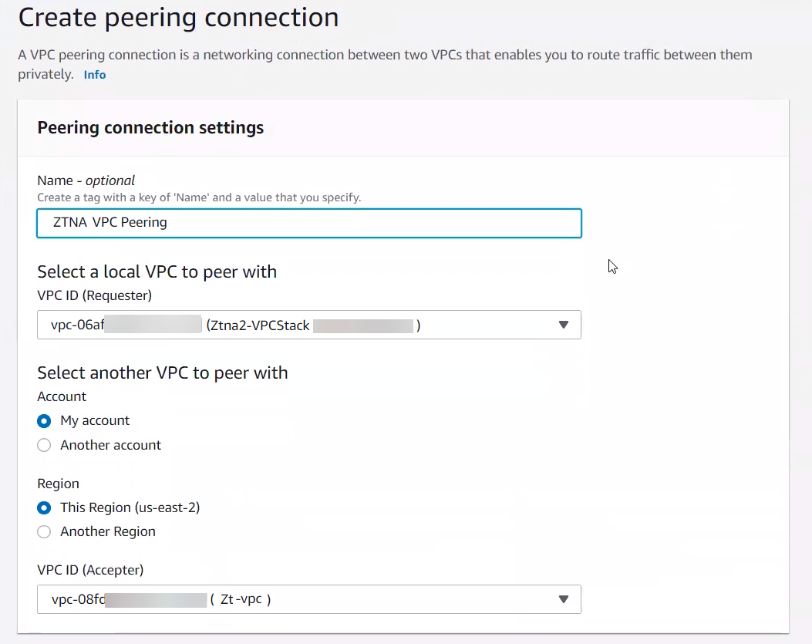Viewport: 812px width, 644px height.
Task: Expand the Requester VPC dropdown arrow
Action: click(563, 325)
